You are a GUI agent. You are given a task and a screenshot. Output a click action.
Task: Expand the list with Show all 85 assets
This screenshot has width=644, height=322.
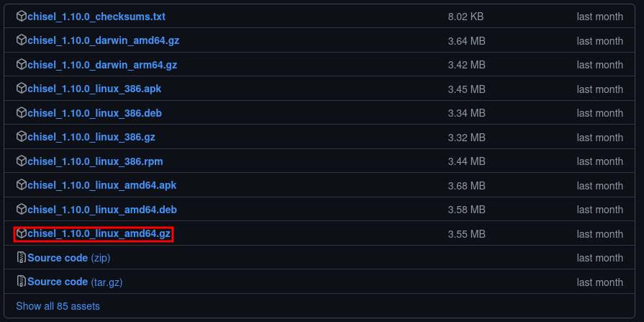coord(58,306)
